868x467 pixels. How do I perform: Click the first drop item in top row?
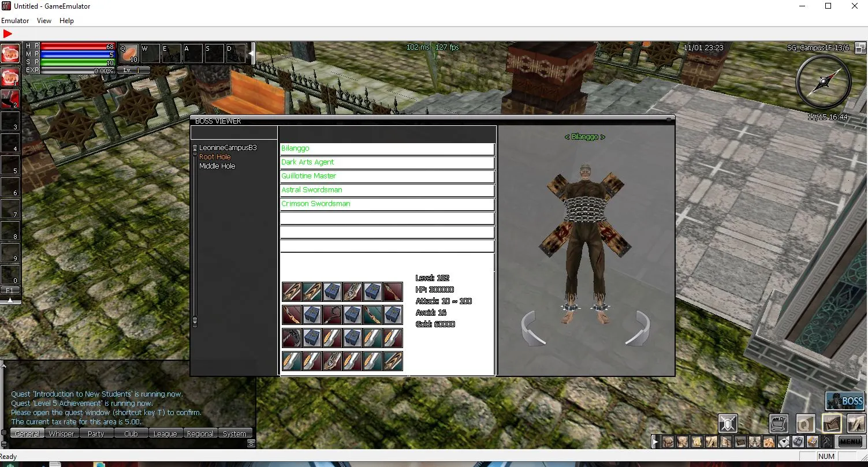tap(292, 292)
